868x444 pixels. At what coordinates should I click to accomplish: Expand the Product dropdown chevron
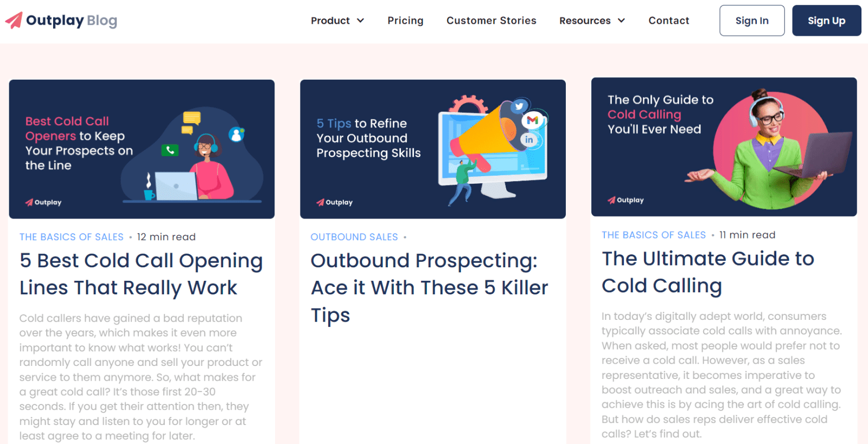[x=360, y=21]
